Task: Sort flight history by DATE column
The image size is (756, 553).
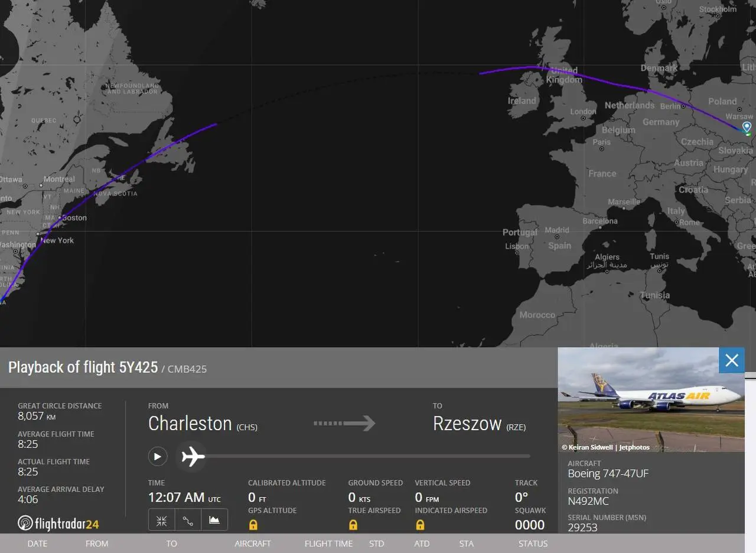Action: coord(37,544)
